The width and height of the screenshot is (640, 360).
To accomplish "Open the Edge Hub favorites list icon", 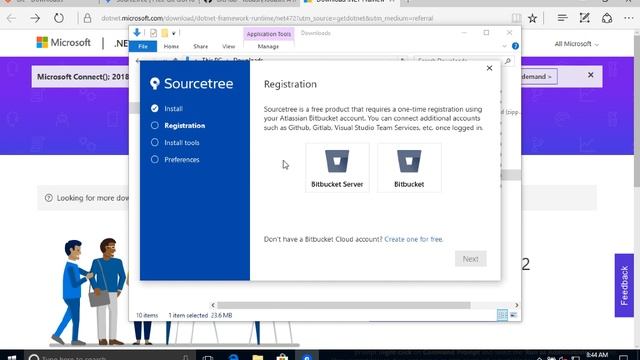I will (x=562, y=18).
